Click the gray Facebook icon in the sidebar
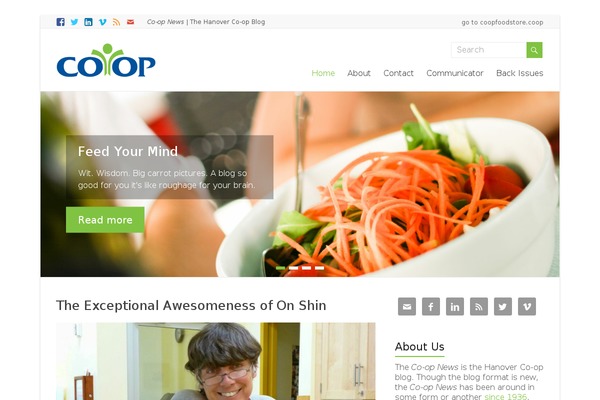 (431, 306)
